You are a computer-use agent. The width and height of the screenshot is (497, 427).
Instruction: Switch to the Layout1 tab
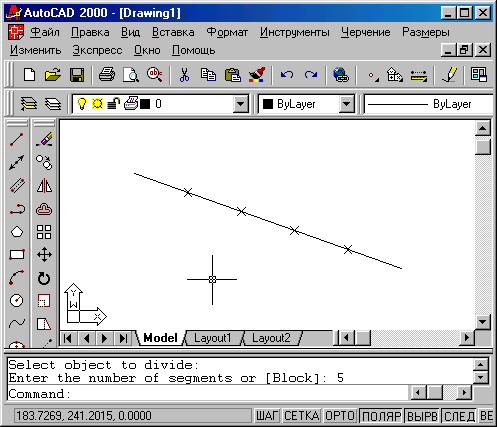click(213, 338)
